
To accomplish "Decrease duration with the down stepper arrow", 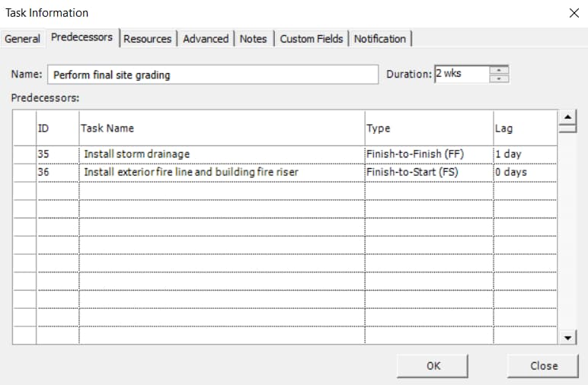I will (x=499, y=78).
